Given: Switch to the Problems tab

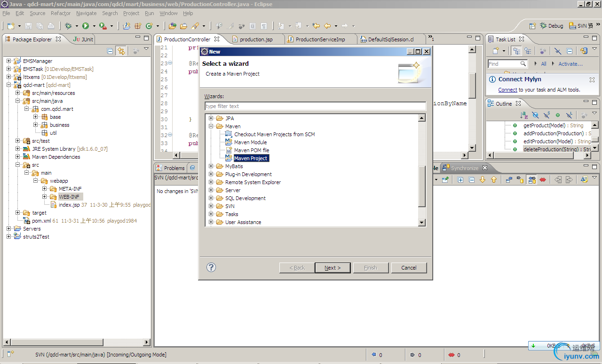Looking at the screenshot, I should (170, 168).
